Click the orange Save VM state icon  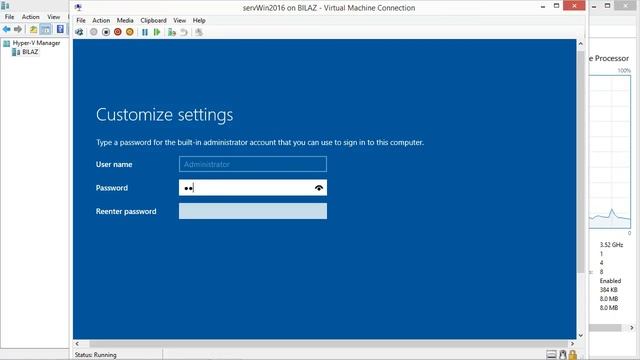pos(129,32)
